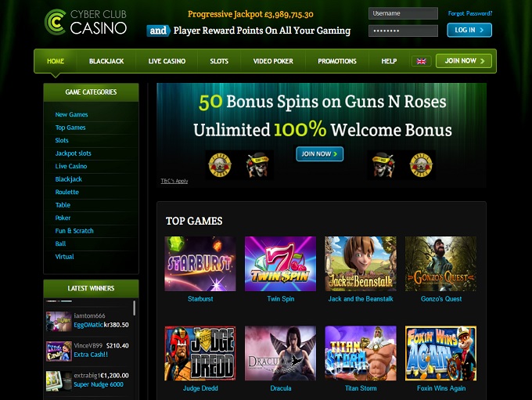
Task: Open the Starburst game thumbnail
Action: point(200,264)
